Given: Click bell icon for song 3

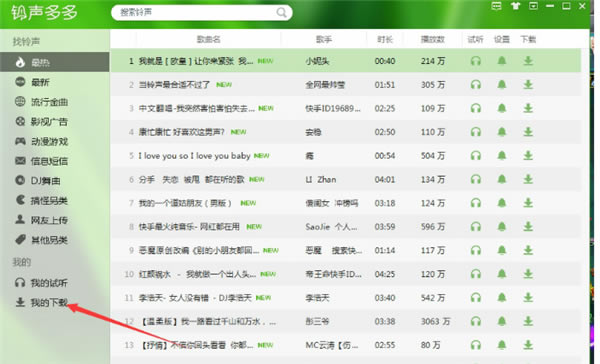Looking at the screenshot, I should [502, 108].
